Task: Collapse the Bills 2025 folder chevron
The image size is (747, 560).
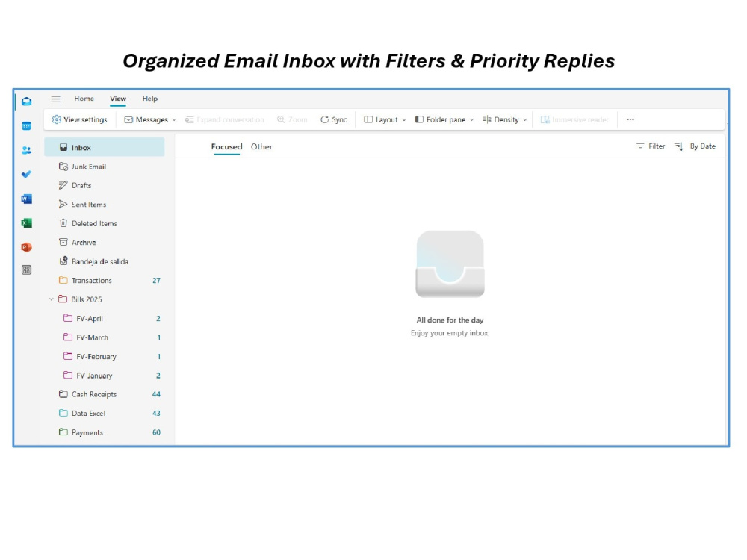Action: click(51, 299)
